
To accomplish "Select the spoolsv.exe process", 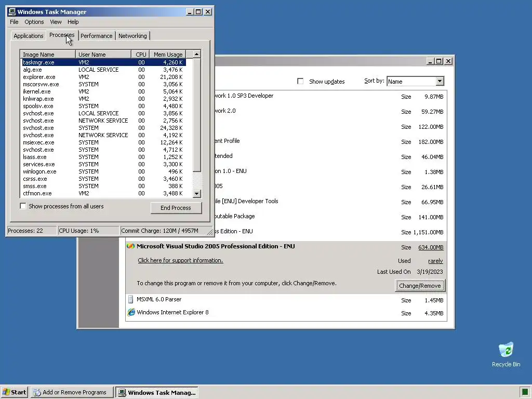I will 103,106.
